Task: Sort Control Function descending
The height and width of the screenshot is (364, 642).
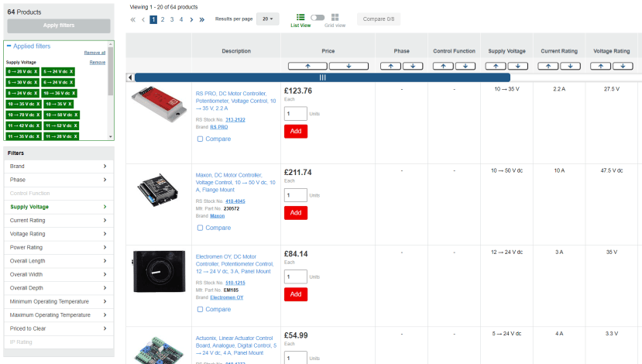Action: [x=465, y=66]
